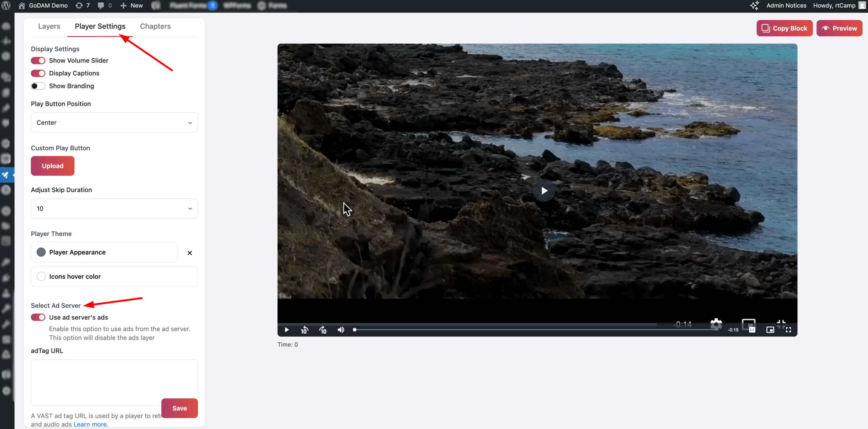
Task: Open the Chapters tab
Action: 155,26
